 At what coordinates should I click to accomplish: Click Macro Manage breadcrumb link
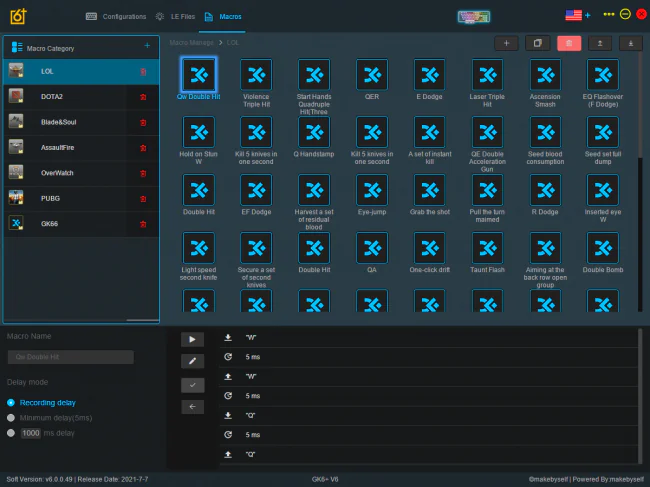click(192, 43)
